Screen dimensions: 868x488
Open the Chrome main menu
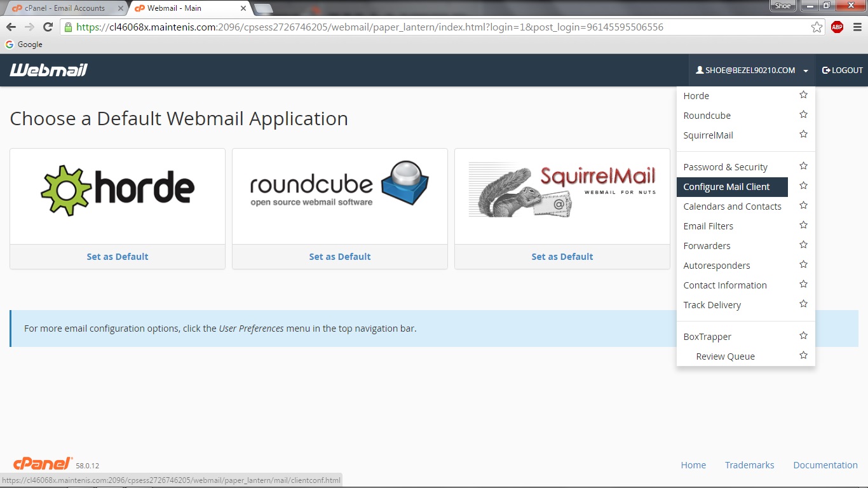pos(857,27)
